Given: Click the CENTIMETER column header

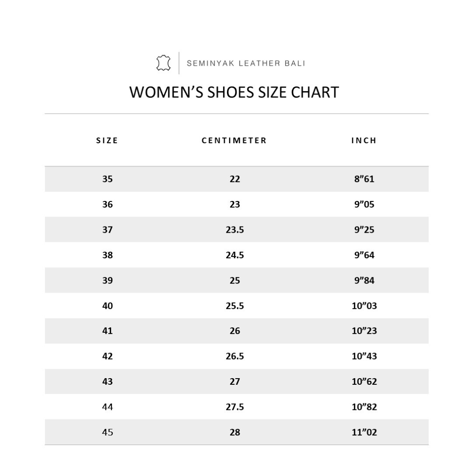Looking at the screenshot, I should (x=234, y=141).
